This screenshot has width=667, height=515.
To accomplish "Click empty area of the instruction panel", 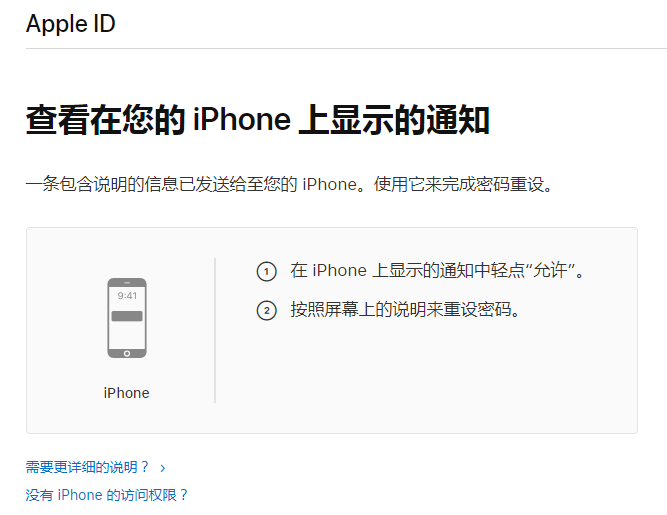I will coord(425,374).
